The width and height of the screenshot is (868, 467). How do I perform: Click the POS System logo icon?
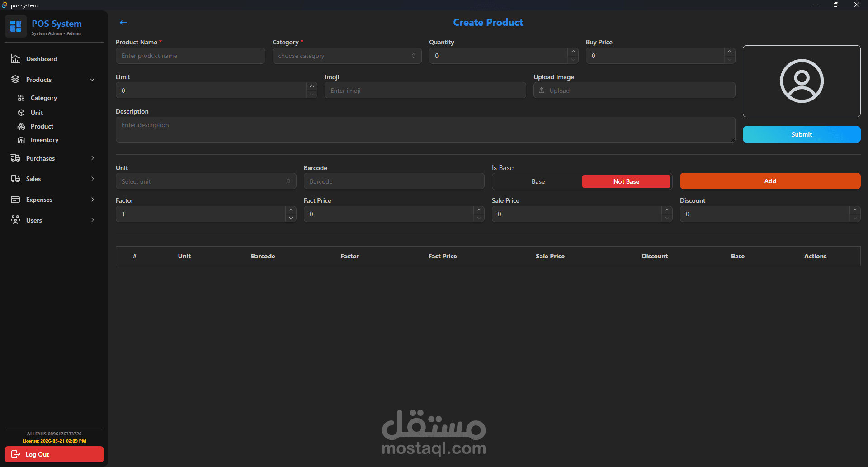(16, 26)
